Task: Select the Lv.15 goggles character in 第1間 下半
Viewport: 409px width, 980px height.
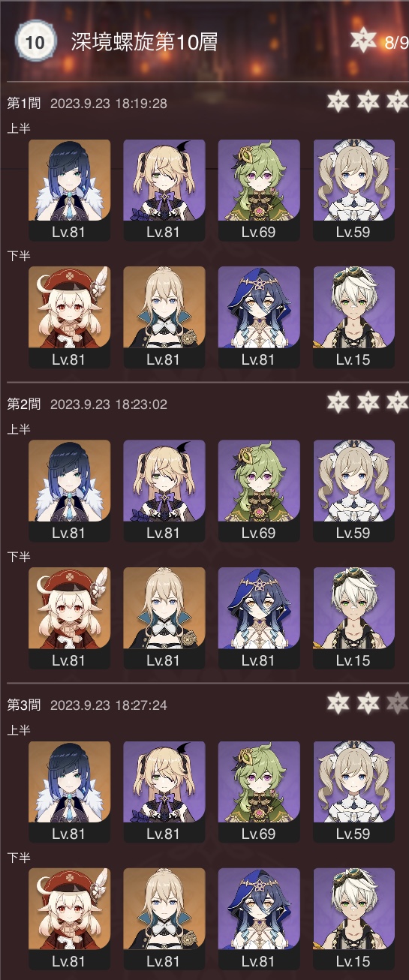Action: [x=353, y=317]
